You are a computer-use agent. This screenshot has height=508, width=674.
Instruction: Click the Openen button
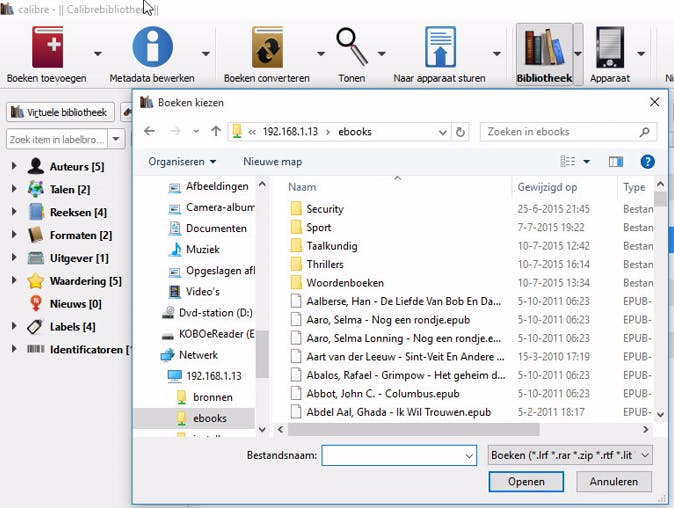(526, 481)
